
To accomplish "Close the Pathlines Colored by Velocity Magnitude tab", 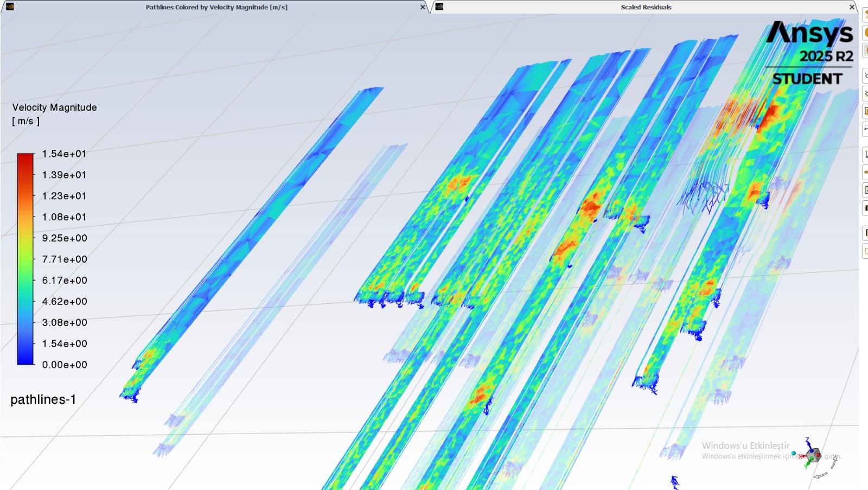I will point(423,7).
